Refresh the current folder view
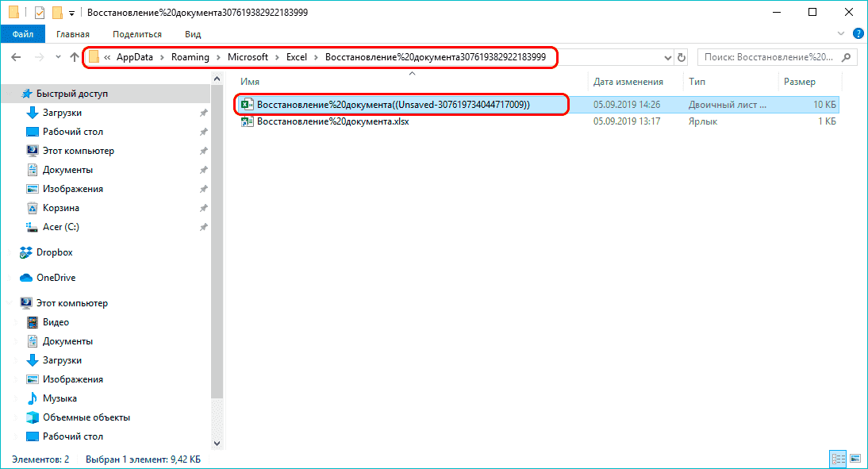 (682, 57)
